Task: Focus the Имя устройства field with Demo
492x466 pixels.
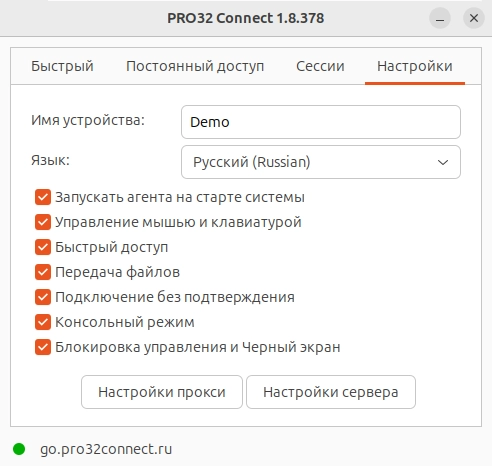Action: (321, 122)
